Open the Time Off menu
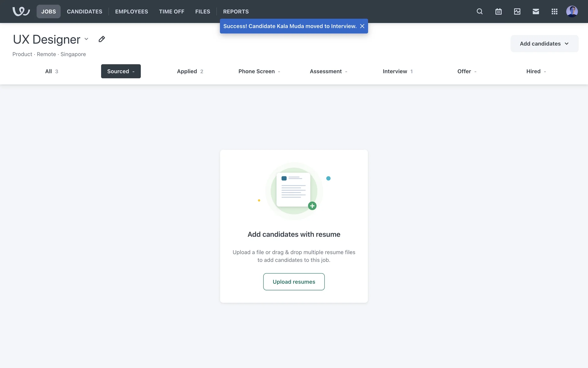Screen dimensions: 588x368 (x=171, y=11)
